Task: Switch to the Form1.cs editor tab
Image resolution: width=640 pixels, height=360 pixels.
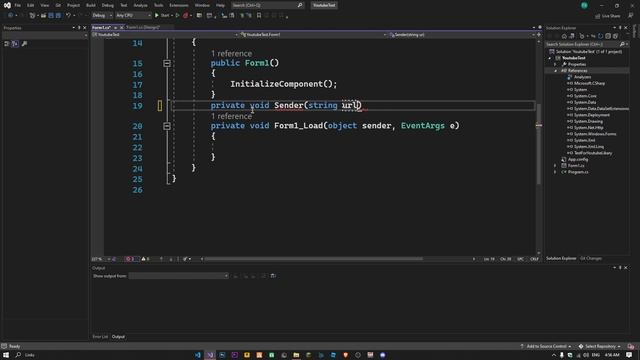Action: [x=101, y=27]
